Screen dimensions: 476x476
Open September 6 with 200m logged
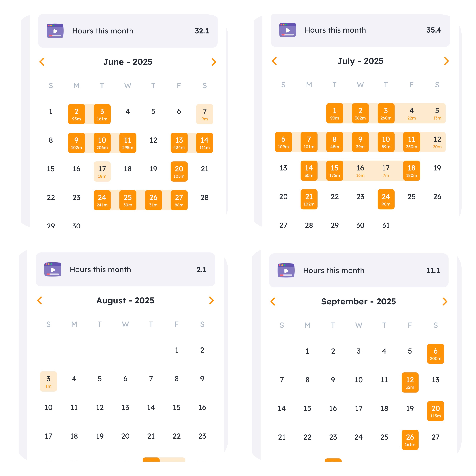click(435, 354)
